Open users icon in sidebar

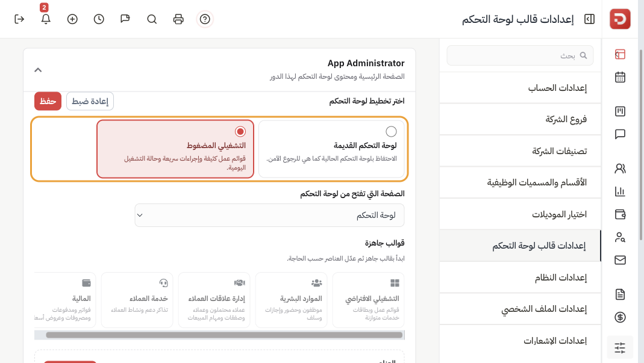coord(620,169)
